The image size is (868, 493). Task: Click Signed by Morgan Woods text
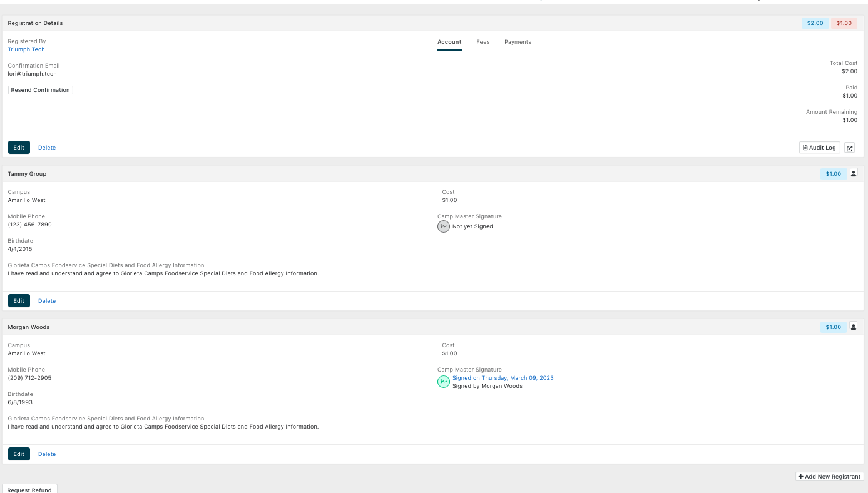(488, 386)
